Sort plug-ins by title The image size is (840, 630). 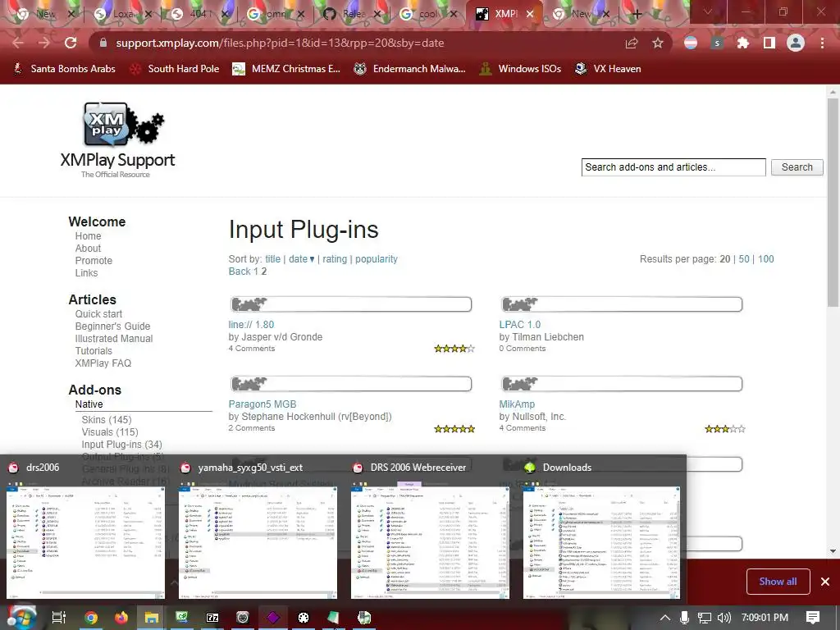click(x=272, y=258)
